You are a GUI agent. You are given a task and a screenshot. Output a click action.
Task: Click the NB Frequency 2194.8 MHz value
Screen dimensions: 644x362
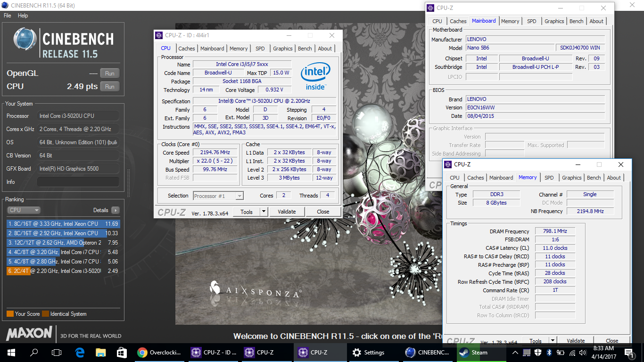tap(590, 211)
